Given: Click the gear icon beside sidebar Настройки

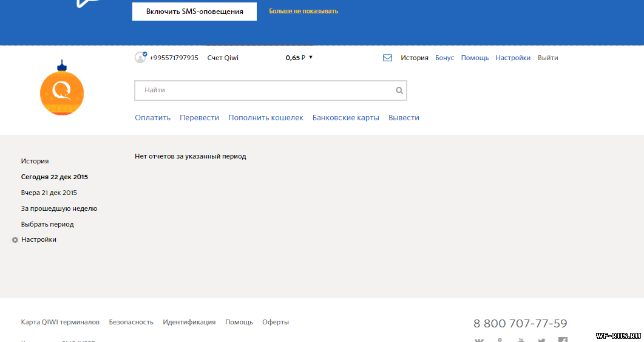Looking at the screenshot, I should click(x=15, y=240).
